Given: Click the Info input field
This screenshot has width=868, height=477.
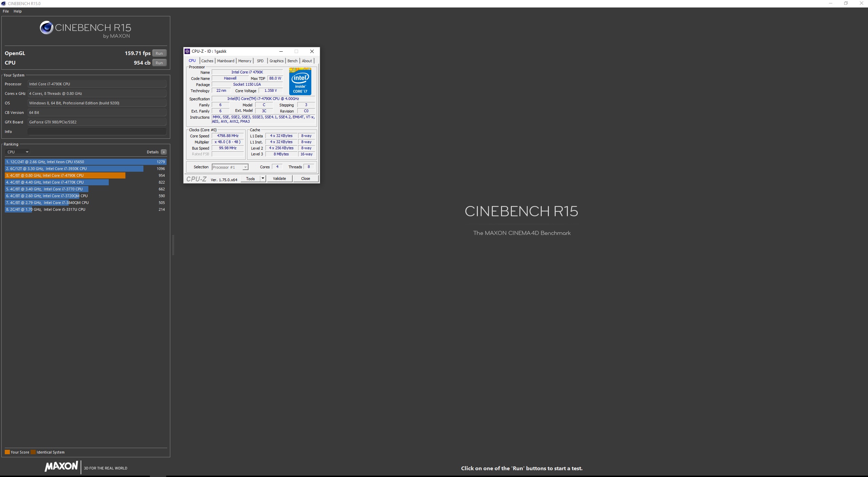Looking at the screenshot, I should (97, 132).
